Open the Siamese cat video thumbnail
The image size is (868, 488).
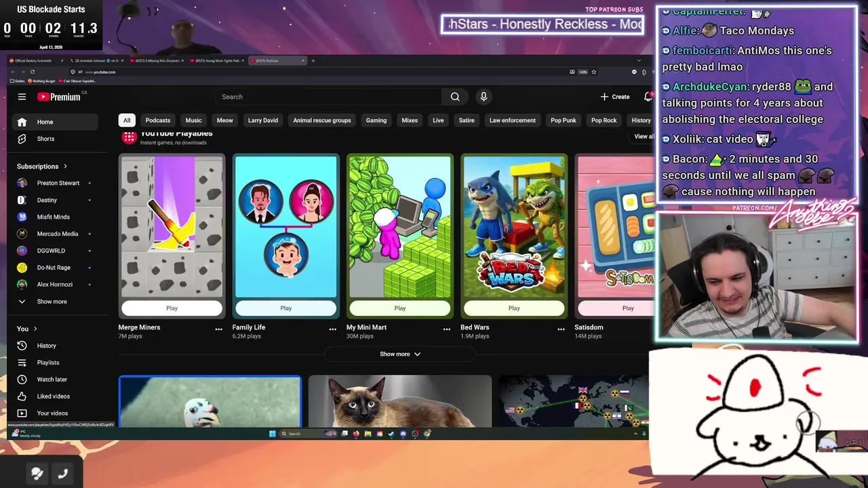click(x=400, y=401)
